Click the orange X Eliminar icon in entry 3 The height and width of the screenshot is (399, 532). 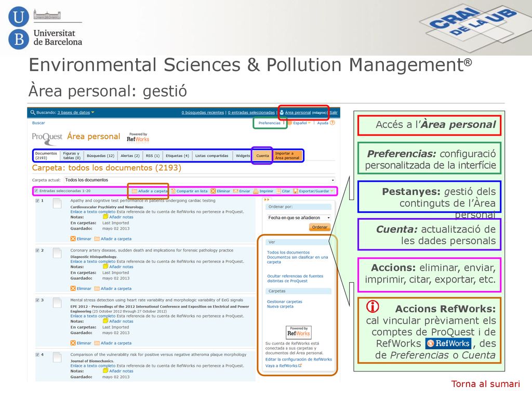73,343
